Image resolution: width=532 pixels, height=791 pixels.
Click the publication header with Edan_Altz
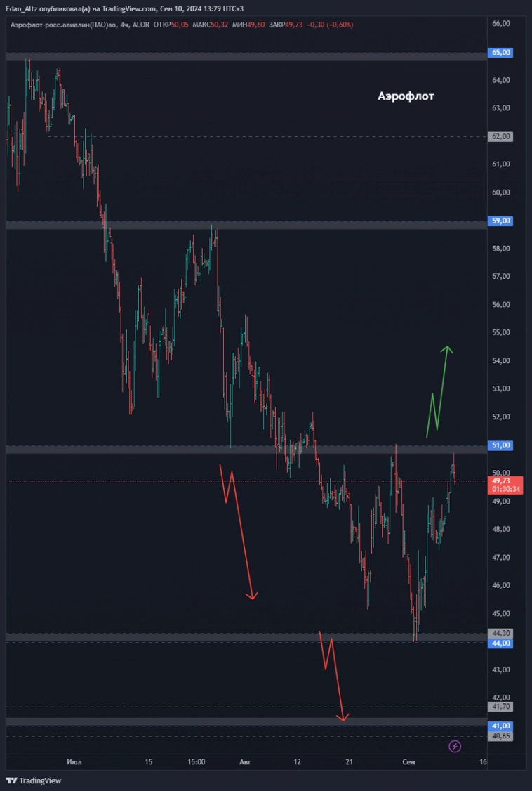(125, 8)
